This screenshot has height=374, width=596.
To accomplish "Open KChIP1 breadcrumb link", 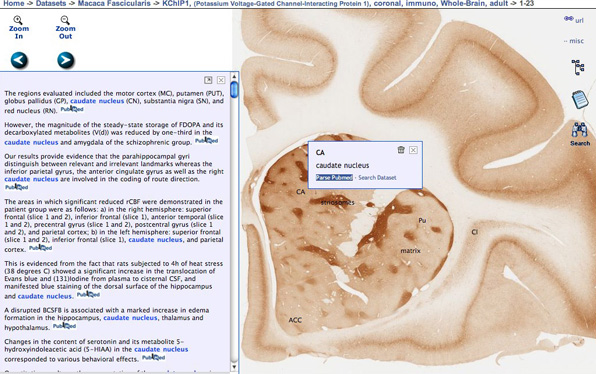I will (177, 3).
